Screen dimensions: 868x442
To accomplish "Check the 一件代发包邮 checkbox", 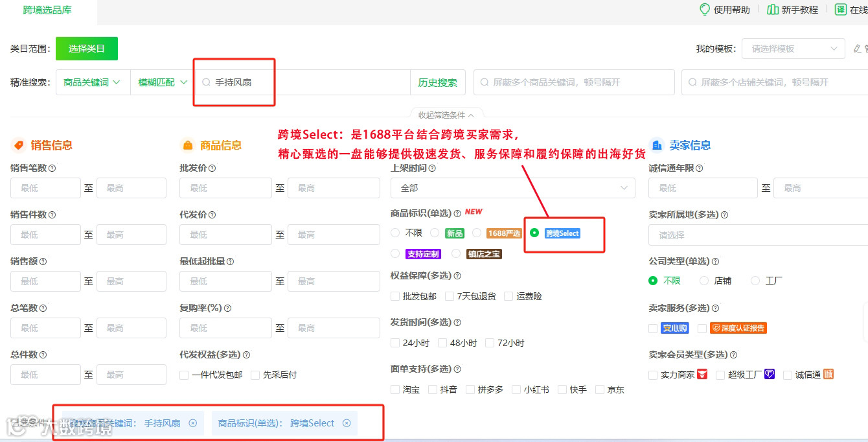I will point(184,375).
